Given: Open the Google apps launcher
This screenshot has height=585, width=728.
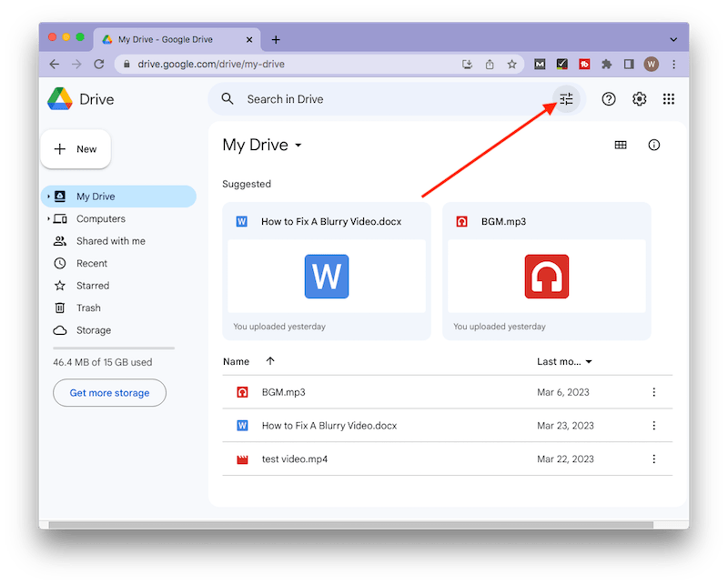Looking at the screenshot, I should click(669, 99).
